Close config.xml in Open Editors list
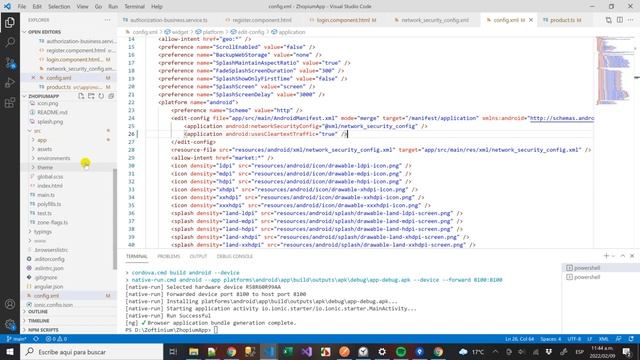 pos(33,78)
